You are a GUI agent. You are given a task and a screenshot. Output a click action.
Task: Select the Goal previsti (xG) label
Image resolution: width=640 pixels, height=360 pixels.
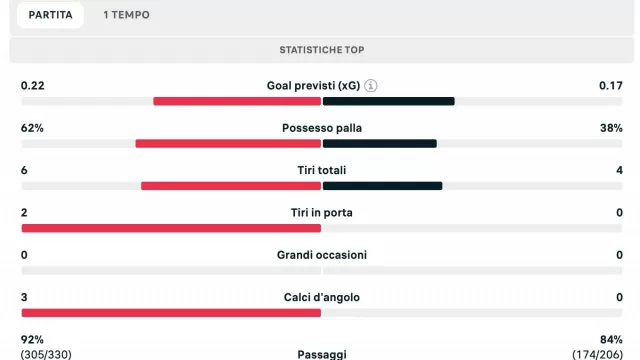point(313,86)
